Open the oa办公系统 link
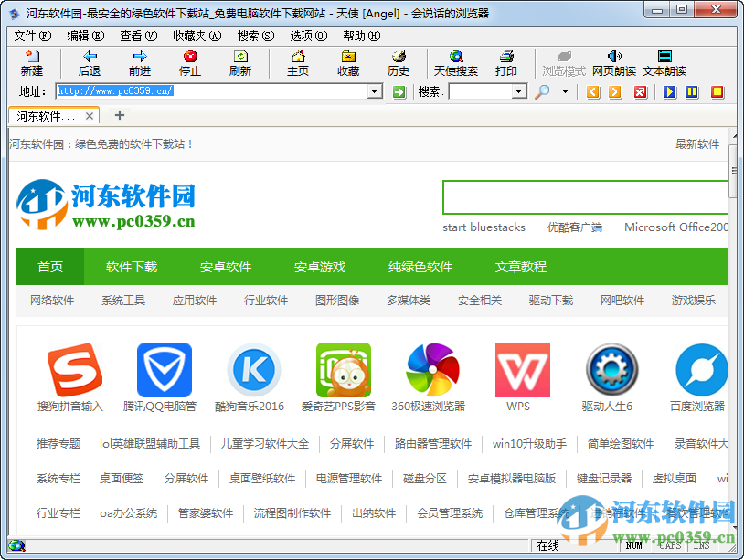Screen dimensions: 744x560 tap(128, 513)
